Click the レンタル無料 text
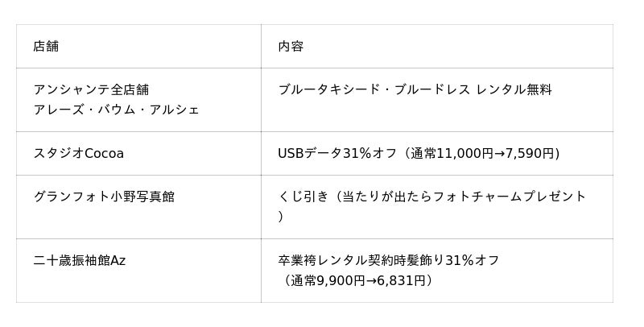The width and height of the screenshot is (644, 327). [x=514, y=90]
